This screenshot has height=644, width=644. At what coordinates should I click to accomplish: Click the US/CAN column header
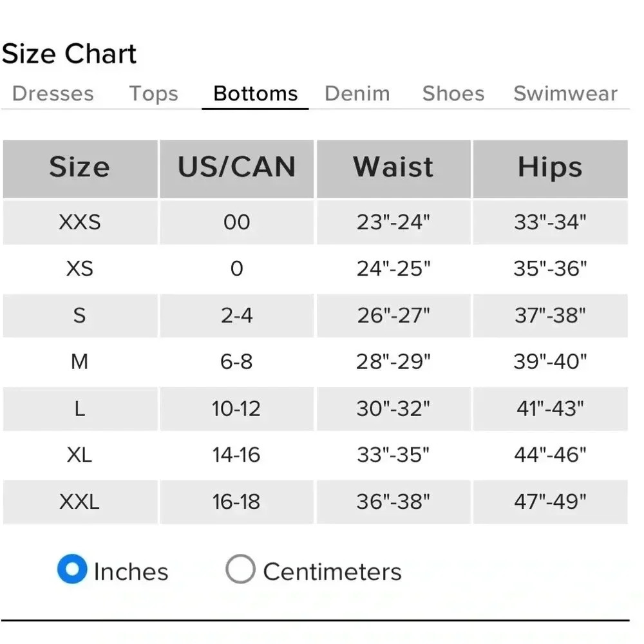point(236,168)
